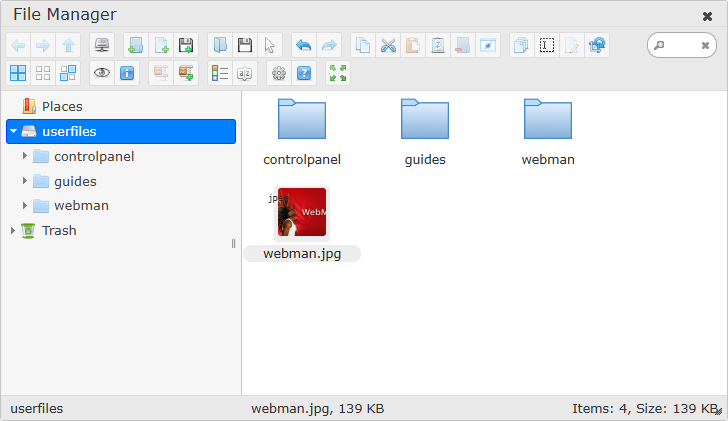Toggle icons/list view mode button
This screenshot has height=421, width=728.
18,73
